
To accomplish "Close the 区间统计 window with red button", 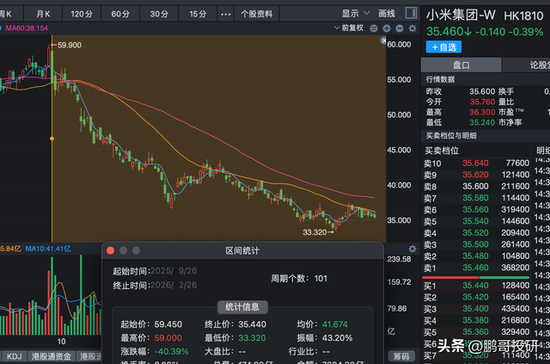I will click(x=110, y=250).
